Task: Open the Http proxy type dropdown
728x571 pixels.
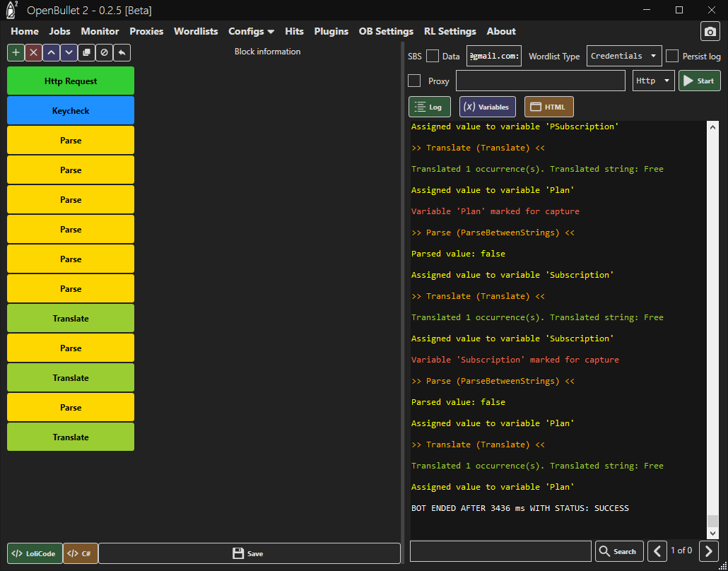Action: pos(653,81)
